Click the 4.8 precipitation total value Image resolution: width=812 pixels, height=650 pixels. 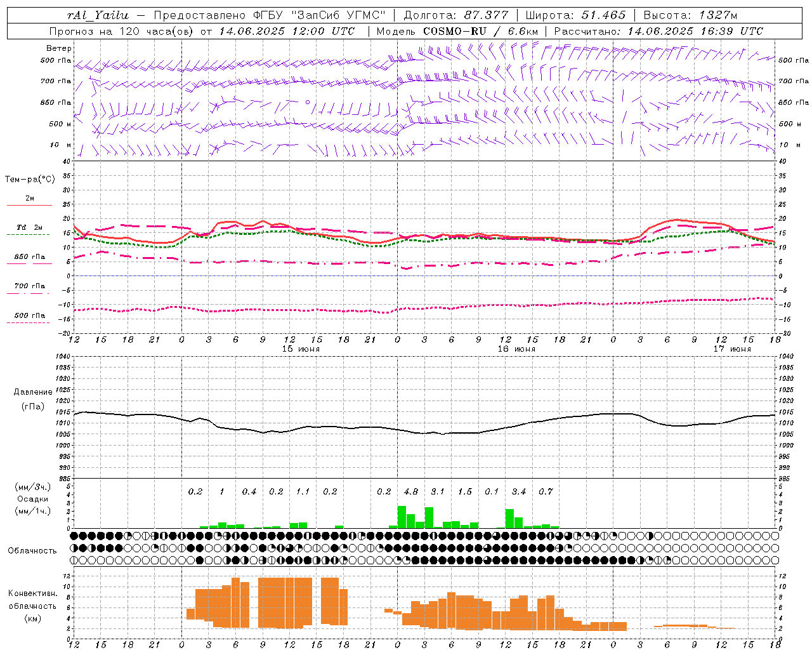coord(411,492)
